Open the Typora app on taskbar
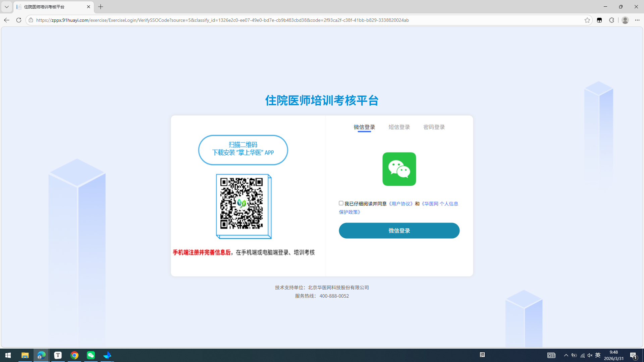This screenshot has width=644, height=362. click(x=58, y=355)
